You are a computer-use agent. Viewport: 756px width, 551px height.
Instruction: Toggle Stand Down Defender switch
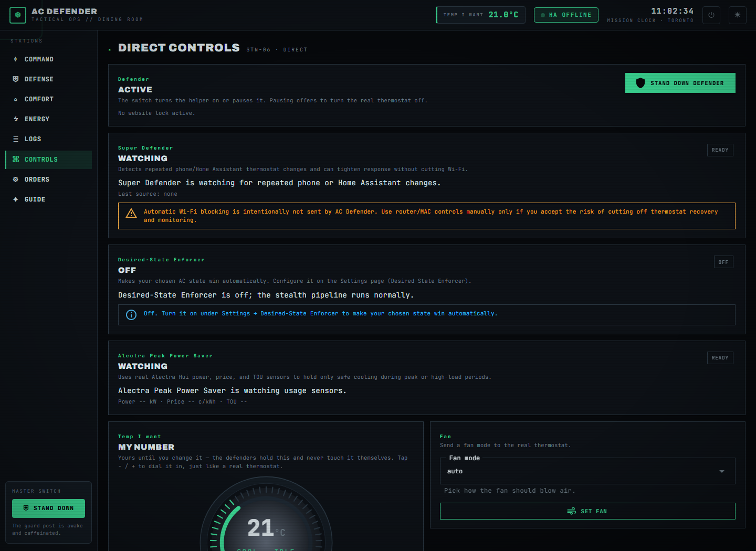pyautogui.click(x=680, y=83)
